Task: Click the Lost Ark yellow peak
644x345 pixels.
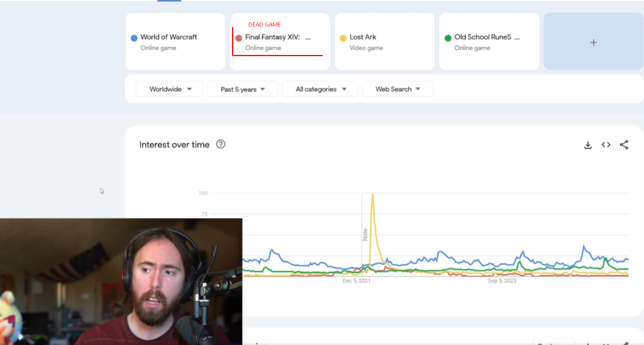Action: click(373, 195)
